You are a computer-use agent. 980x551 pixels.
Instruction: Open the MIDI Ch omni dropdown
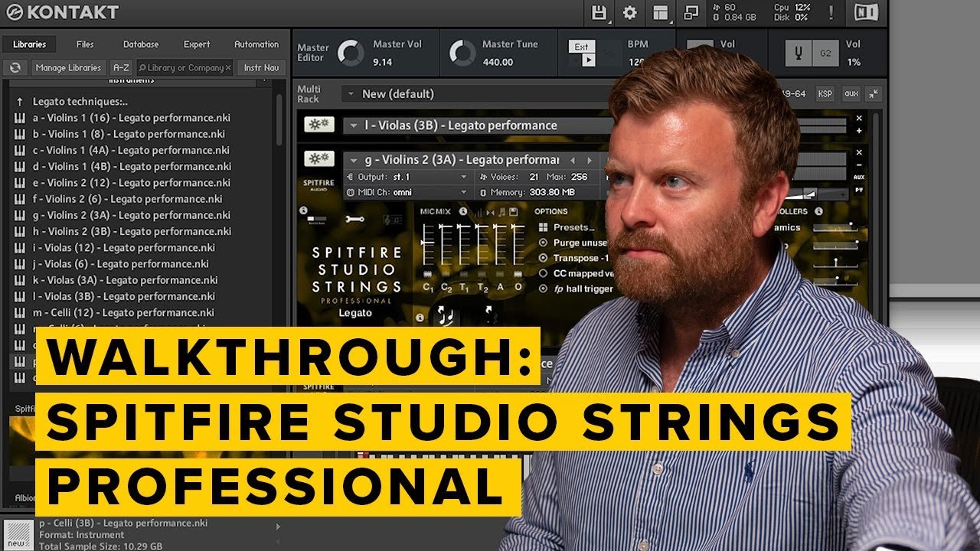408,192
